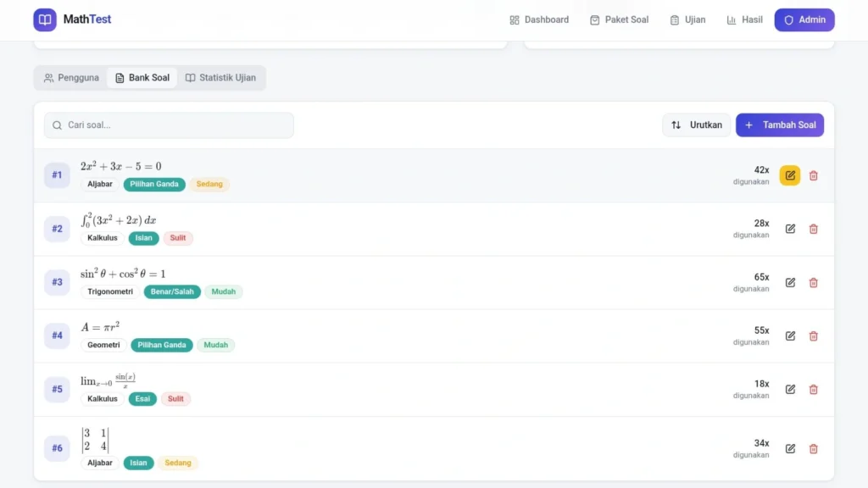Open the Ujian navigation item
Image resolution: width=868 pixels, height=488 pixels.
coord(687,20)
